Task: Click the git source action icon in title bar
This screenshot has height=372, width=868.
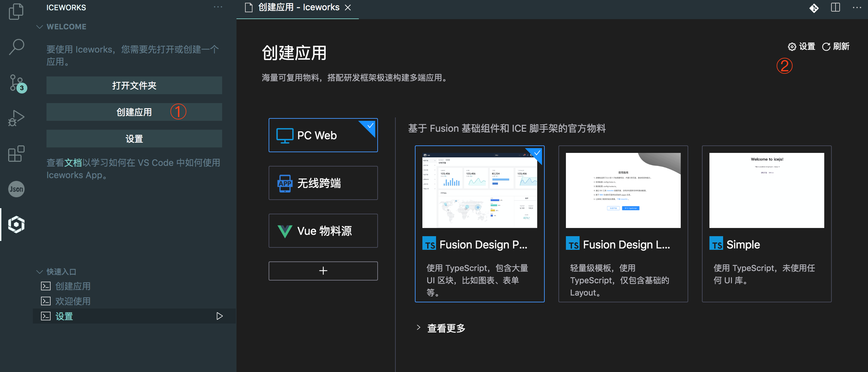Action: pyautogui.click(x=814, y=8)
